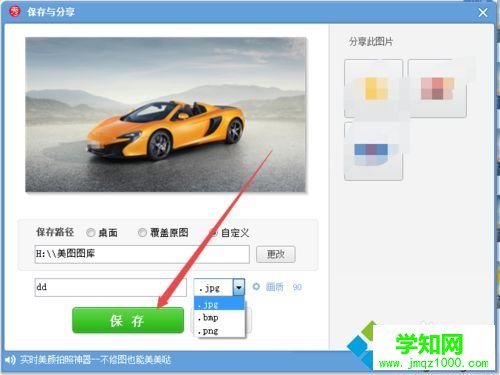The image size is (500, 375).
Task: Select 桌面 save path option
Action: [x=90, y=233]
